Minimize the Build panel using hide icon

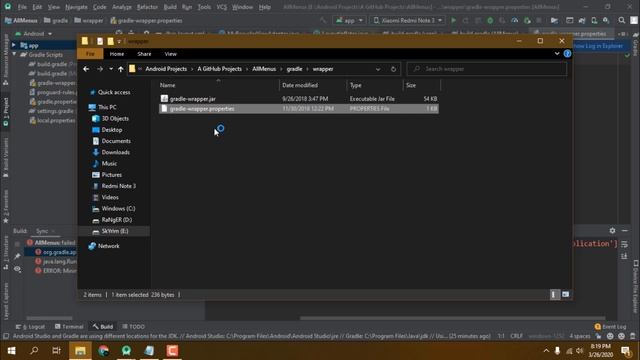point(625,231)
